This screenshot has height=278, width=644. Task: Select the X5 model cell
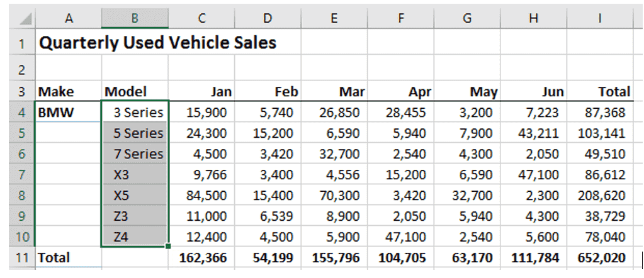pos(135,196)
